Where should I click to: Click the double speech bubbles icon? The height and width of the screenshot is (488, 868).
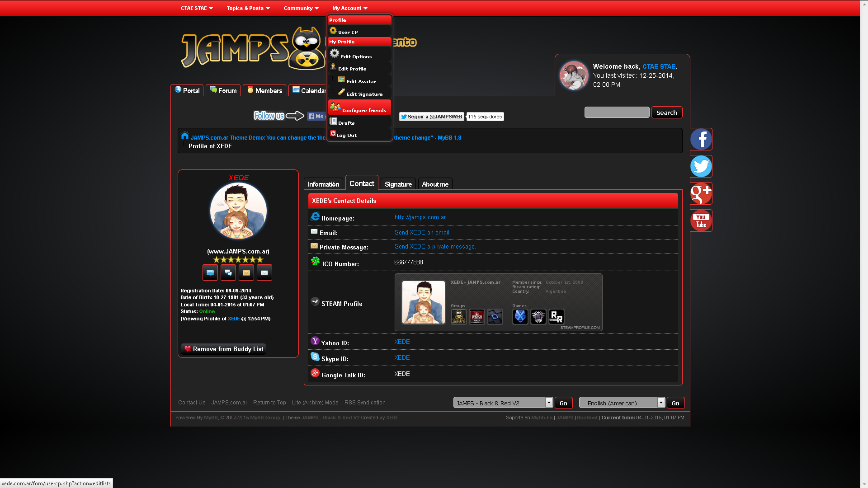(x=228, y=272)
